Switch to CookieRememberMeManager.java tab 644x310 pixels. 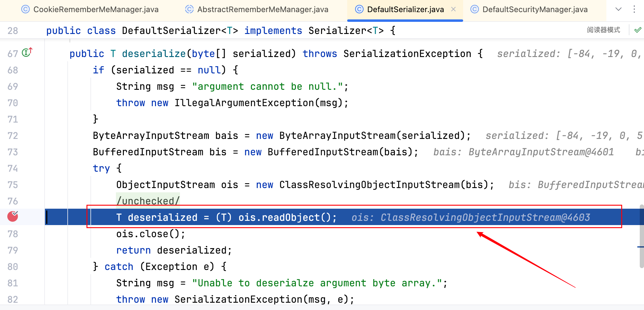pyautogui.click(x=96, y=9)
